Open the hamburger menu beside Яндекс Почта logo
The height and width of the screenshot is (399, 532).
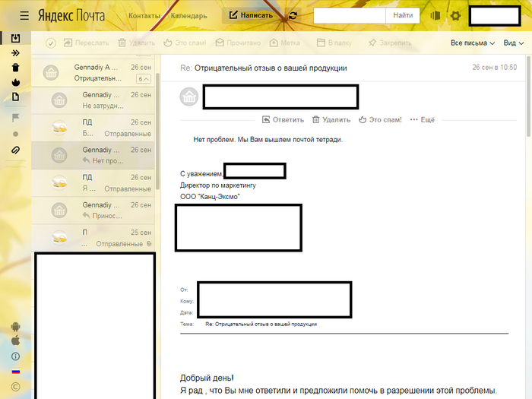[24, 15]
